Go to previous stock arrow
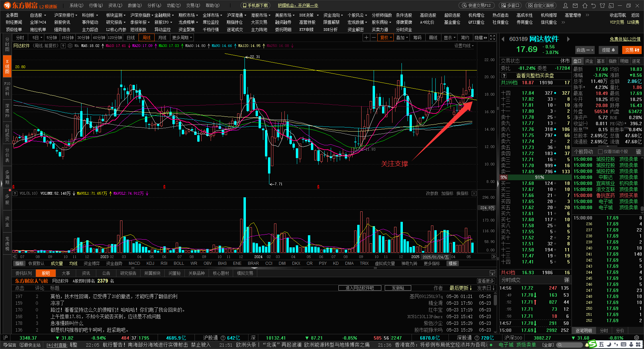 pos(503,39)
